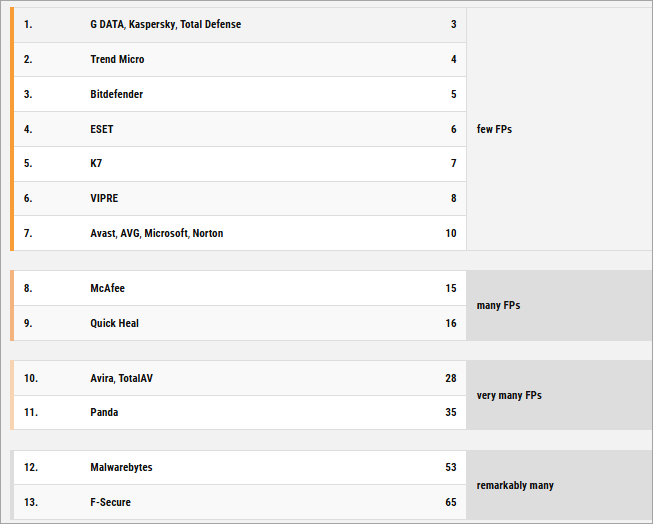Select the ESET row
Screen dimensions: 653x524
point(102,129)
